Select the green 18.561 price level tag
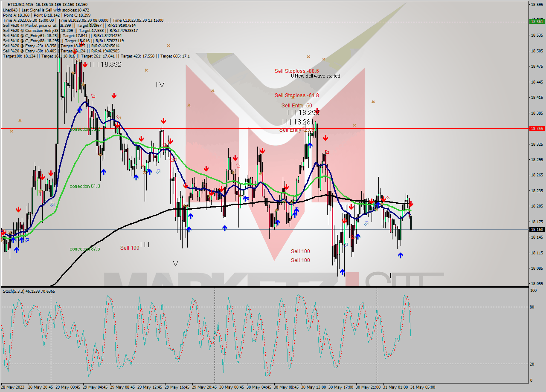Screen dimensions: 546x392 point(537,21)
